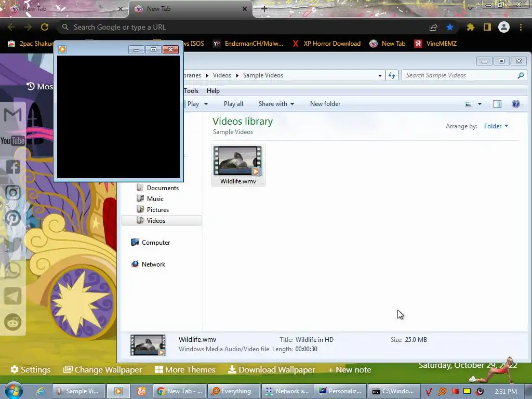This screenshot has height=399, width=532.
Task: Open the Windows Start orb
Action: tap(14, 390)
